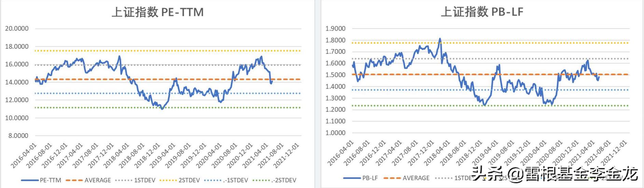Click the 上证指数 PB-LF chart title

(482, 12)
